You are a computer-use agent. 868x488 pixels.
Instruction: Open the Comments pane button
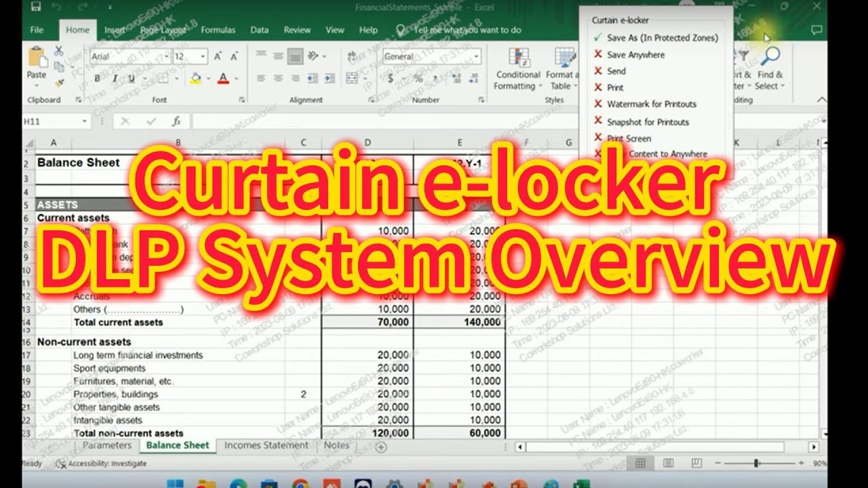(x=817, y=30)
